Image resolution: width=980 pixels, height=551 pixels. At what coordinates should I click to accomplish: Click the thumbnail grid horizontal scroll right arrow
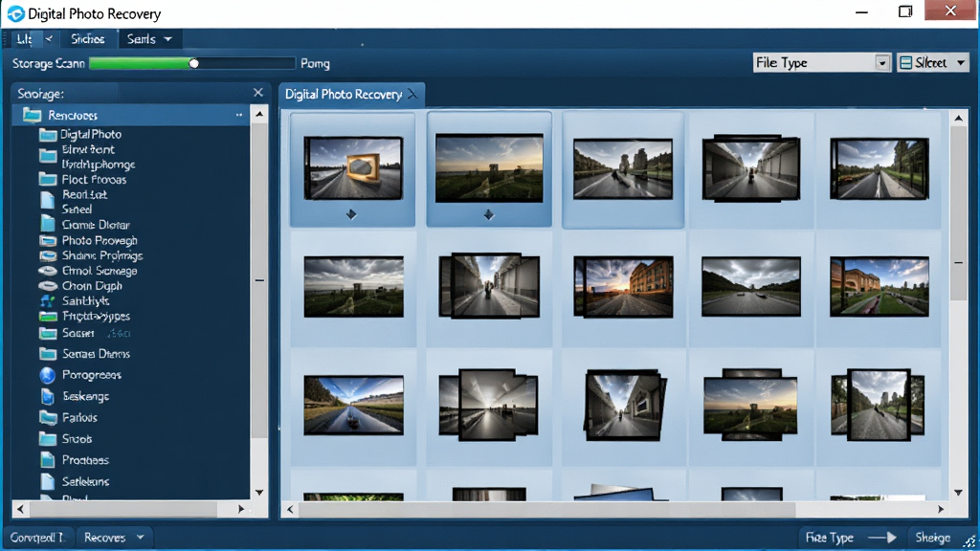click(x=941, y=509)
